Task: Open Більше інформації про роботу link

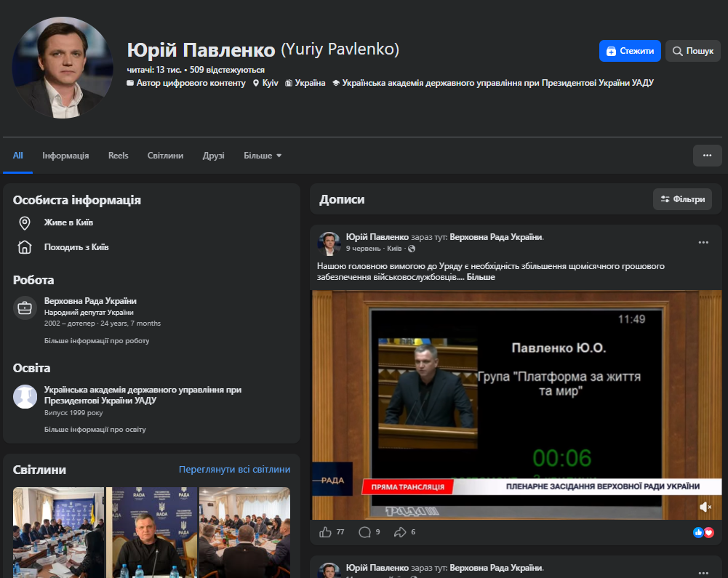Action: (97, 341)
